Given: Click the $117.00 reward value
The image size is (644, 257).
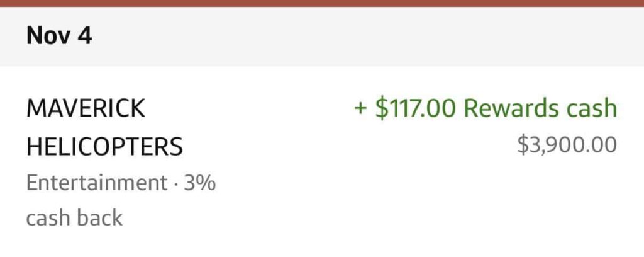Looking at the screenshot, I should [x=415, y=108].
